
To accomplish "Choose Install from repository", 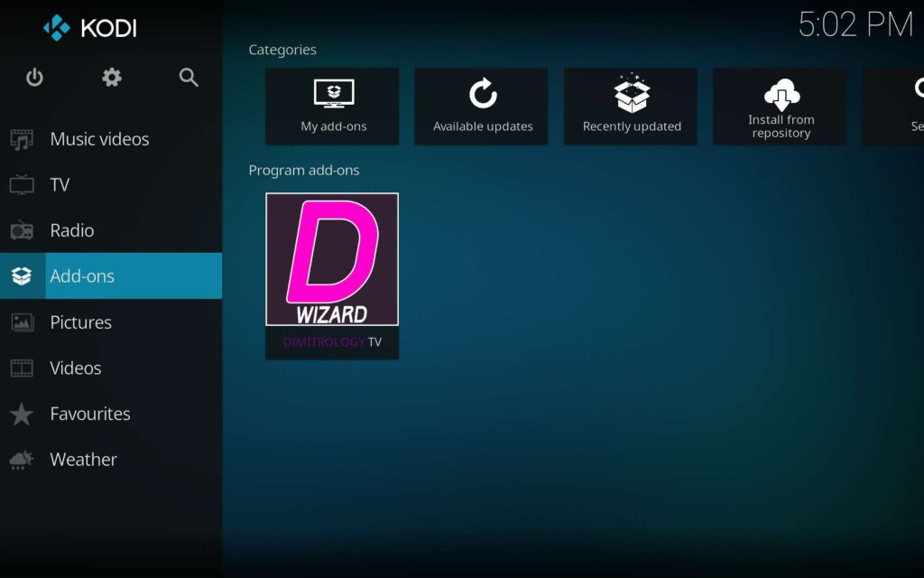I will click(x=780, y=107).
